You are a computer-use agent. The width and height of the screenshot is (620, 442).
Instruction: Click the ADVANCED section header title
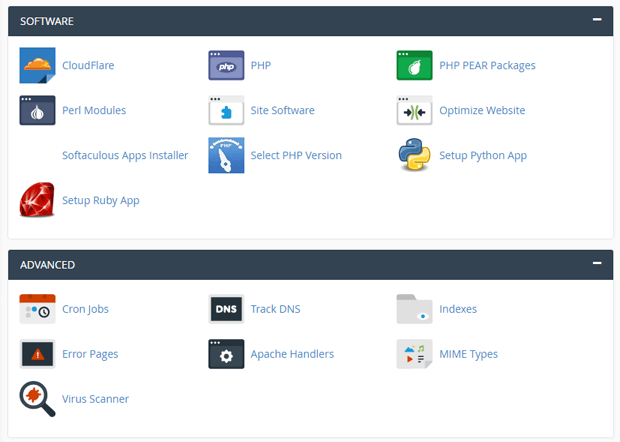(47, 264)
